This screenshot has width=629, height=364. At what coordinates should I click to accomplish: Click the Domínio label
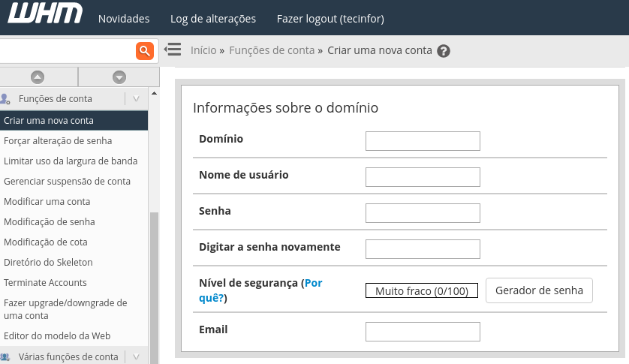pos(221,139)
